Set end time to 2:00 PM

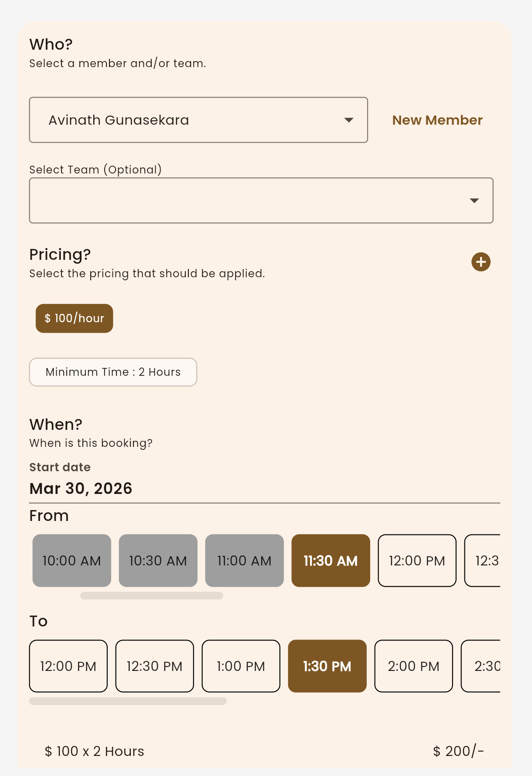[413, 666]
